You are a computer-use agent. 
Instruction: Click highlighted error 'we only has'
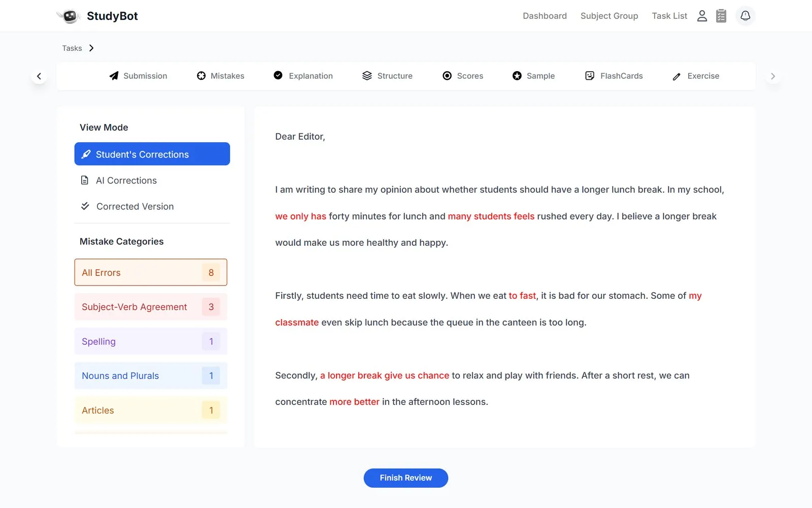300,216
